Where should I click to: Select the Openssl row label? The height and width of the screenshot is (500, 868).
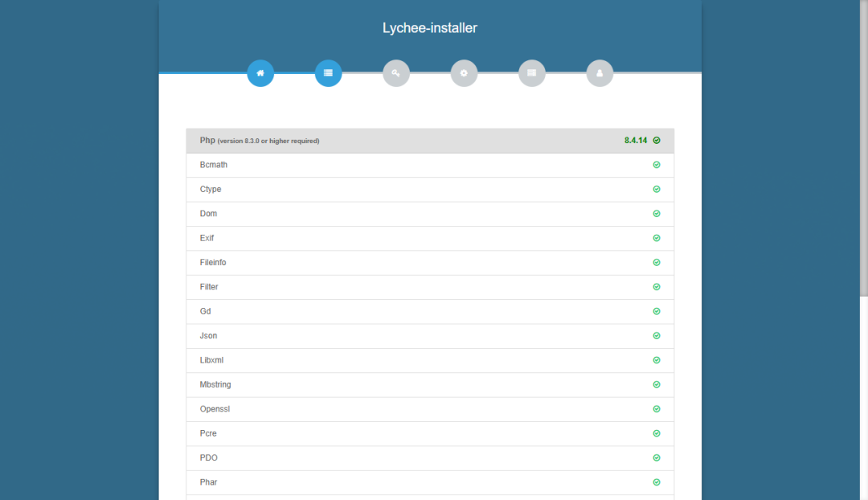tap(215, 409)
